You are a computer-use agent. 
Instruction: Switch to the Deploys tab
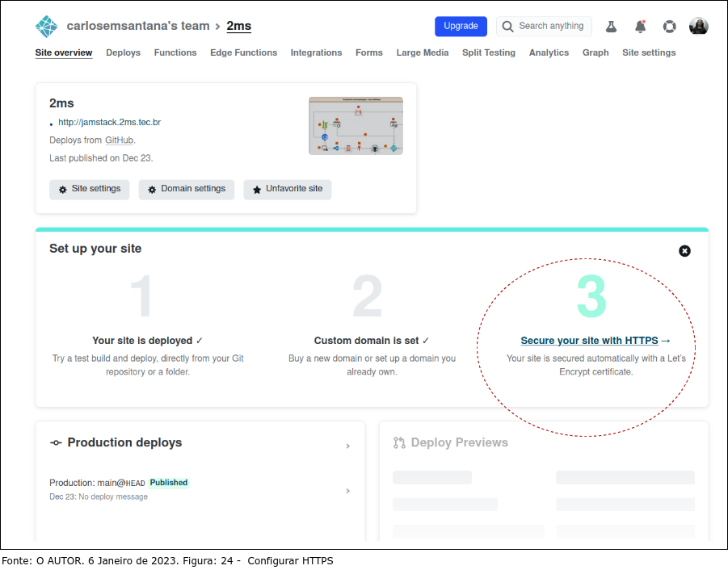tap(123, 53)
